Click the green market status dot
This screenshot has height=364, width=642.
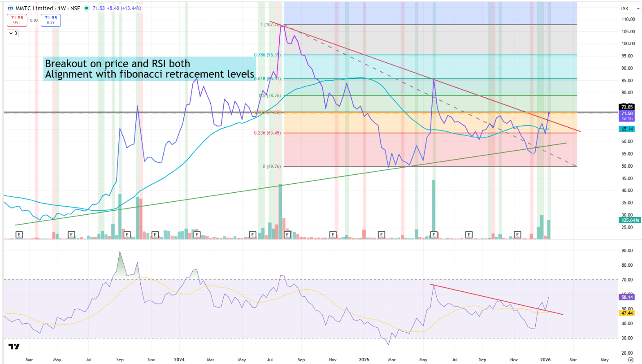(x=86, y=8)
